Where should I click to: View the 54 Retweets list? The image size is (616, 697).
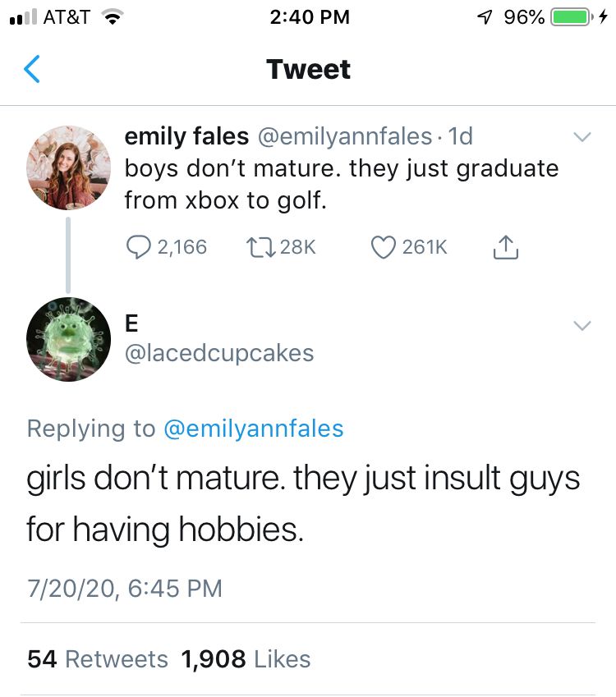click(x=98, y=659)
